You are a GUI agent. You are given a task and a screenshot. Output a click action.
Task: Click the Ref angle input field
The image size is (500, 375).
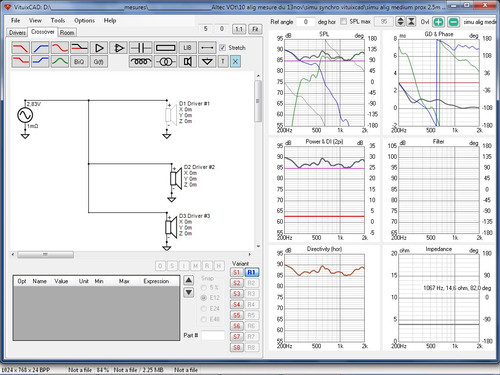306,22
